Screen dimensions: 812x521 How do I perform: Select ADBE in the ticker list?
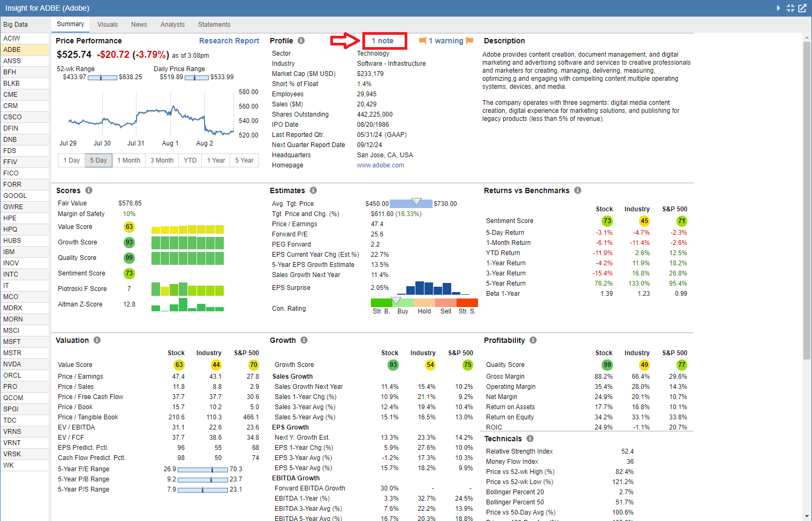point(25,50)
